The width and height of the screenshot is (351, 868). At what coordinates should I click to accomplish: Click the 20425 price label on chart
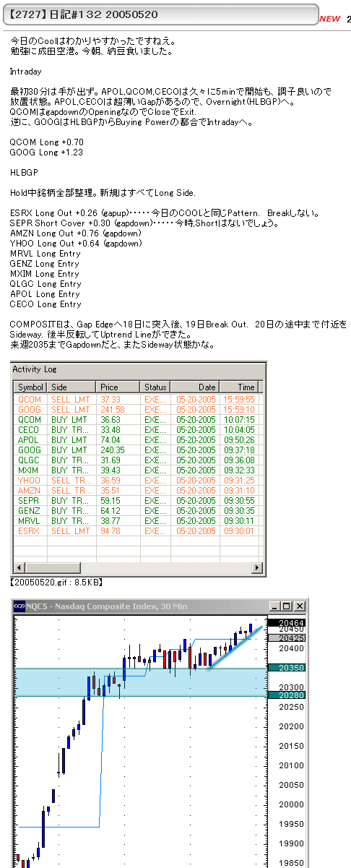tap(287, 638)
